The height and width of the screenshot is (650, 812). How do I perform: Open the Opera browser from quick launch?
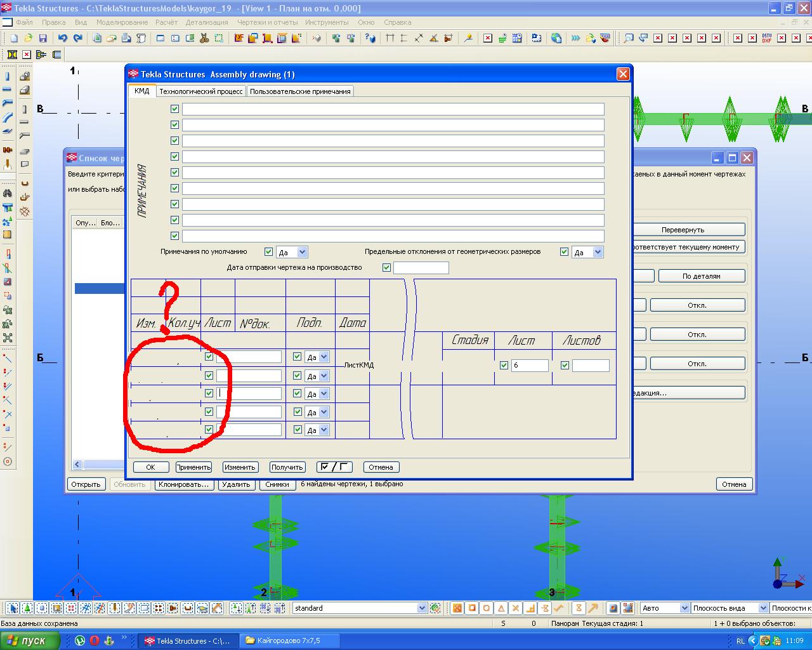[94, 640]
